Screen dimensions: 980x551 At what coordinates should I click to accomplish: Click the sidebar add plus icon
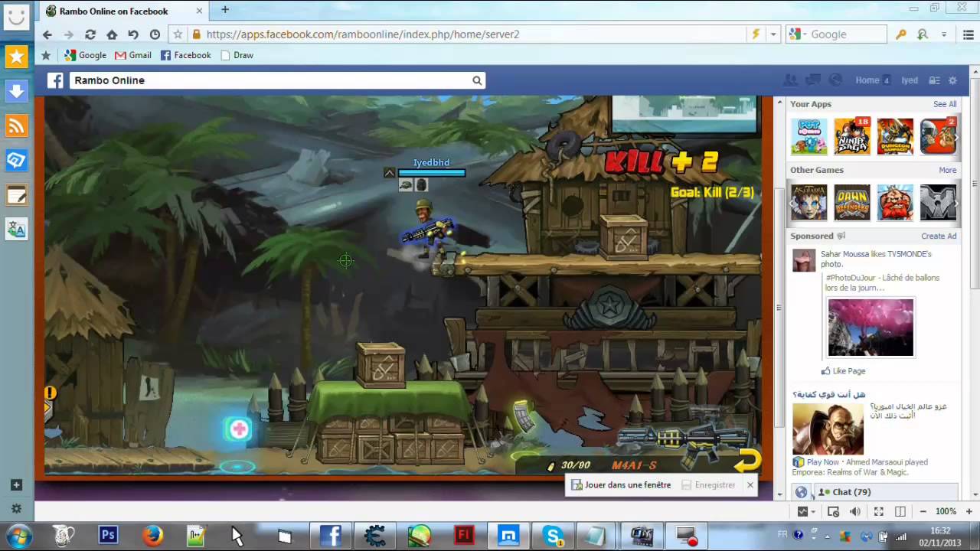(16, 485)
